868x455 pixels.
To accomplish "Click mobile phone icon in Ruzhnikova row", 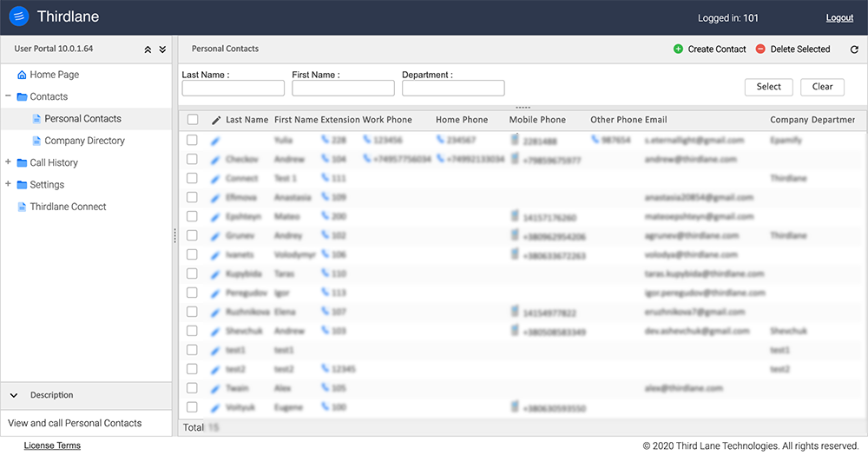I will 515,311.
